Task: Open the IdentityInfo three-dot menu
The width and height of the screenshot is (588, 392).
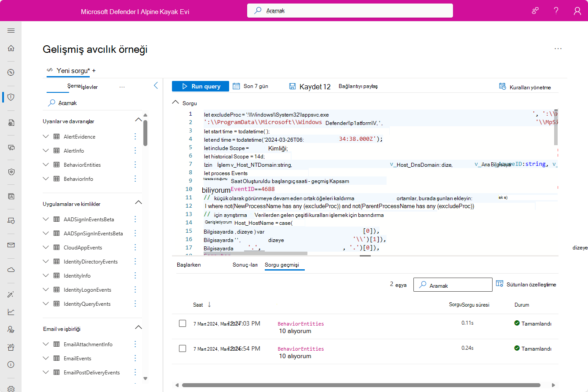Action: [135, 276]
